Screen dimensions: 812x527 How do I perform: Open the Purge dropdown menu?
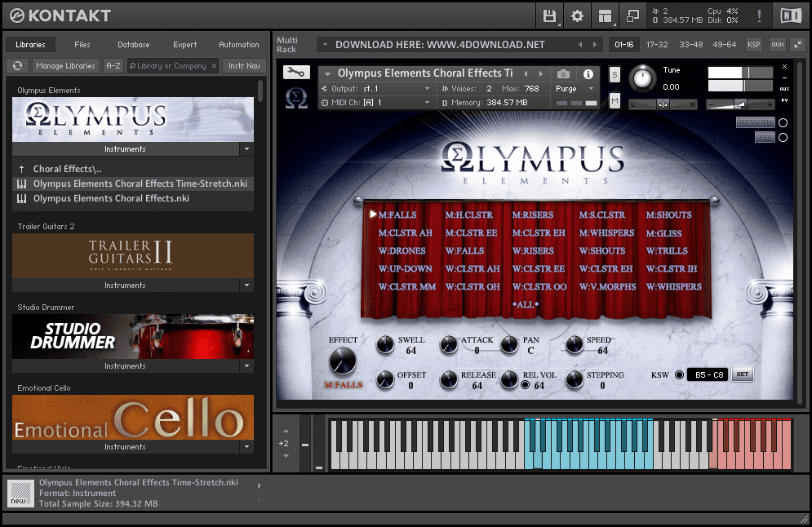pos(575,89)
